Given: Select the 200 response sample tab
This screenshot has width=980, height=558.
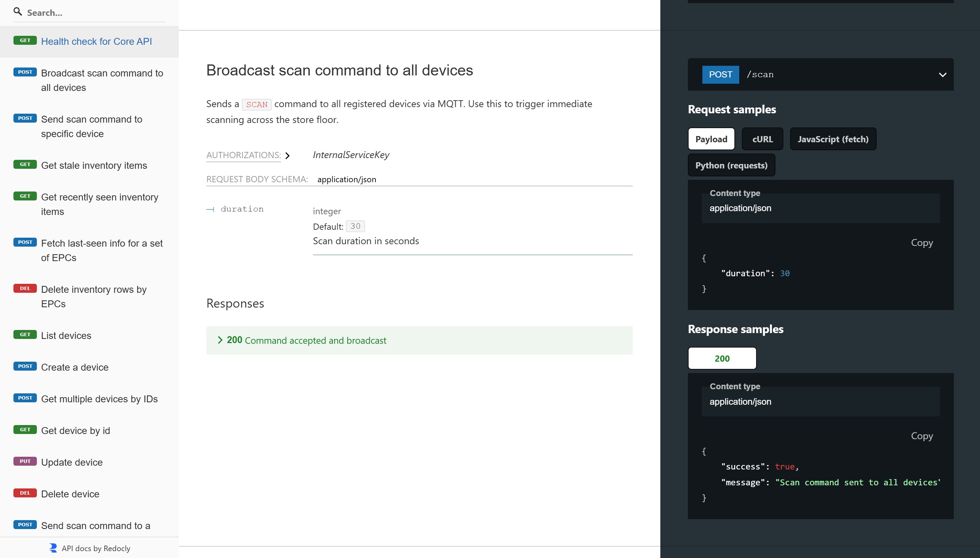Looking at the screenshot, I should pyautogui.click(x=722, y=358).
